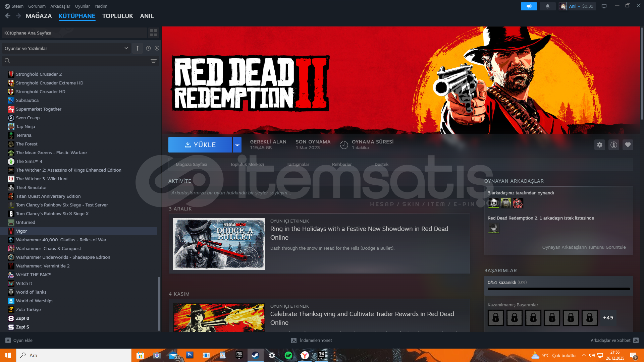Open the Görünüm menu
Screen dimensions: 644x362
point(37,6)
